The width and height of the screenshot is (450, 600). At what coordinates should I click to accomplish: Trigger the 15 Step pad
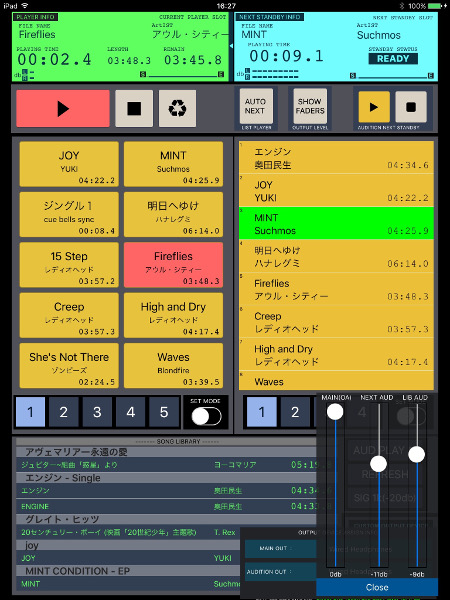click(x=69, y=265)
